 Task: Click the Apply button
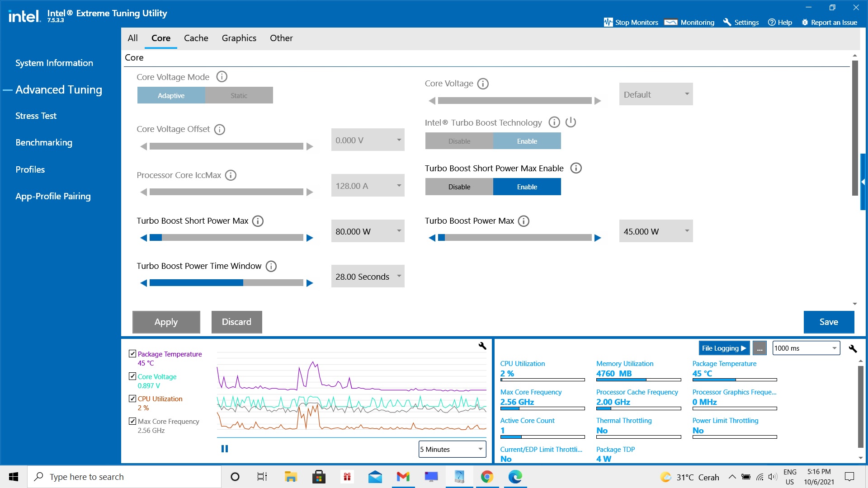[166, 322]
